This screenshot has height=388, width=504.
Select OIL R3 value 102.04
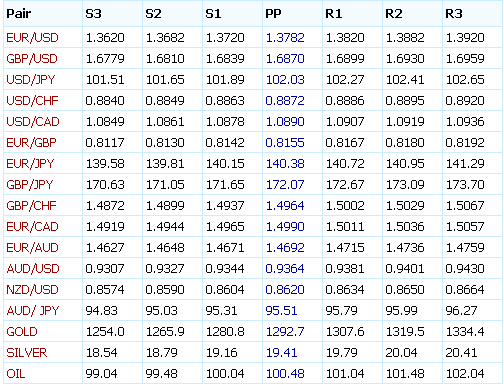(465, 374)
